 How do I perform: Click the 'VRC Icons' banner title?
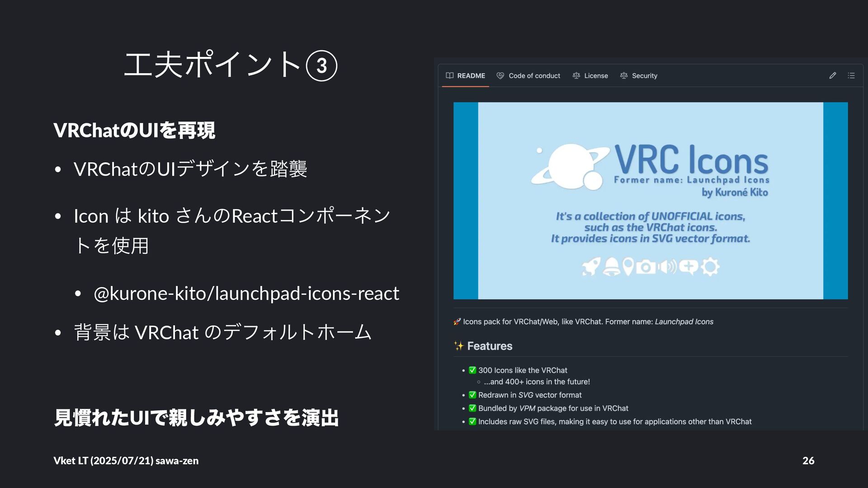(x=692, y=159)
